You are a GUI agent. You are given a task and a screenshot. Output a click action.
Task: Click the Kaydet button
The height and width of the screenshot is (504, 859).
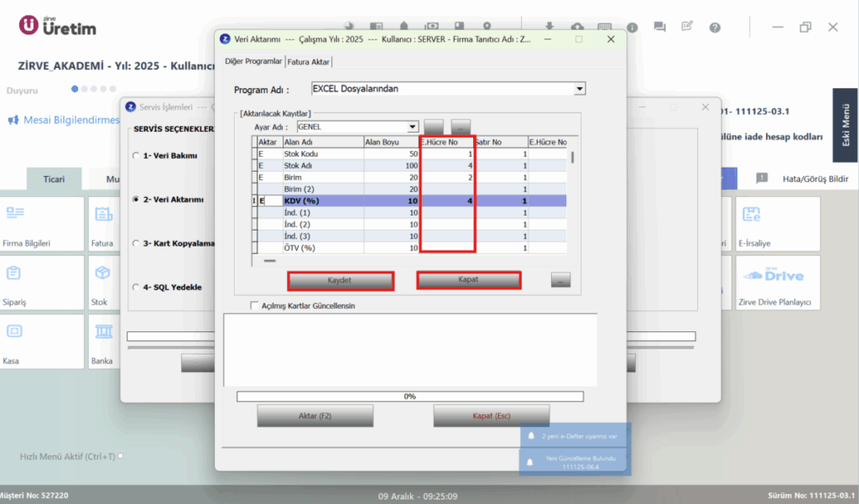[341, 280]
